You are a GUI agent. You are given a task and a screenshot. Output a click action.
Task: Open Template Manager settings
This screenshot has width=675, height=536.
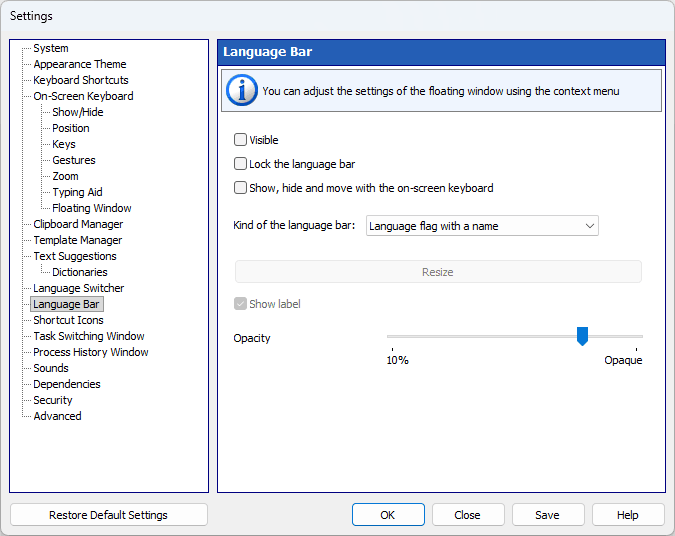tap(77, 240)
